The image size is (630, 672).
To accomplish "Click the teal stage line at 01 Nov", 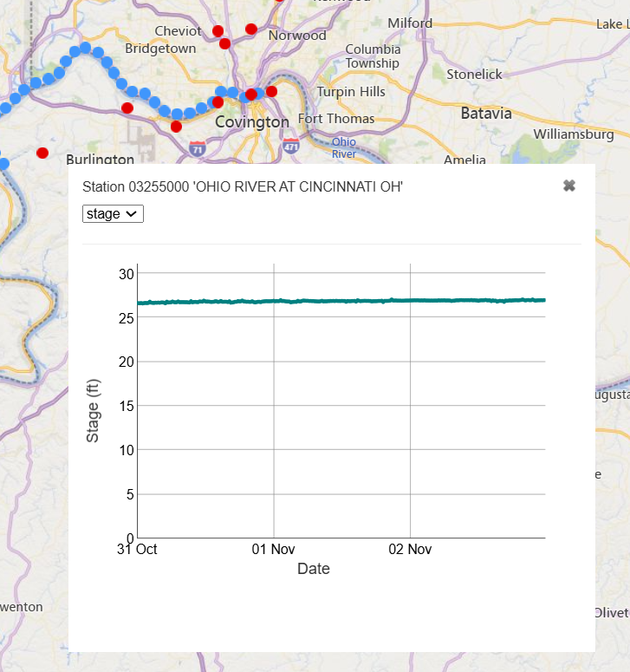I will (x=274, y=301).
